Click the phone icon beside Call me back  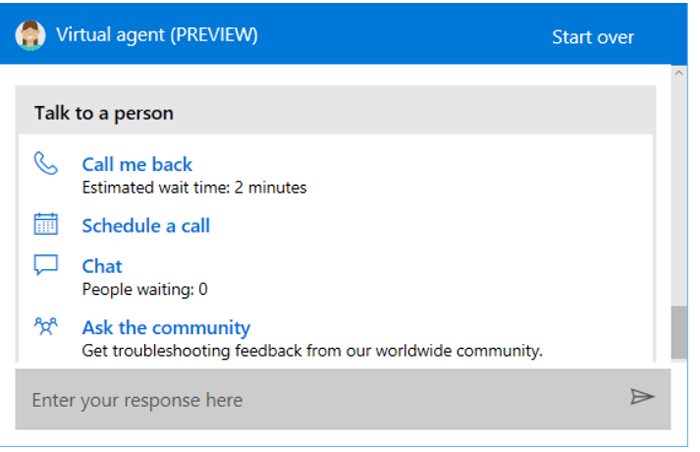click(x=46, y=163)
